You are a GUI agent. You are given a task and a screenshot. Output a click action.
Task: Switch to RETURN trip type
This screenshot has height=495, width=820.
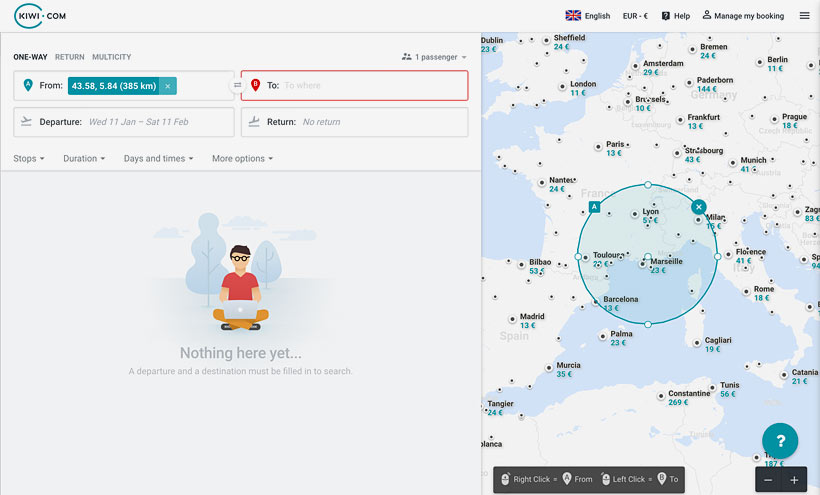[x=70, y=57]
